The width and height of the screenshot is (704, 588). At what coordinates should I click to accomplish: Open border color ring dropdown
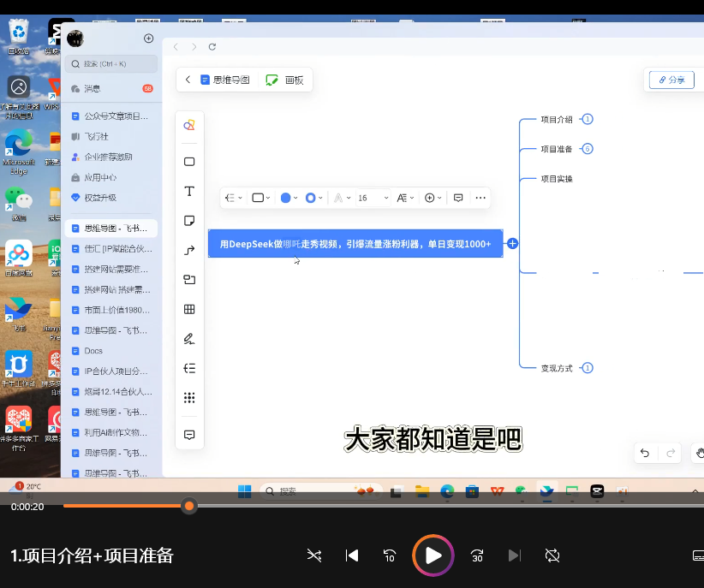click(x=313, y=198)
